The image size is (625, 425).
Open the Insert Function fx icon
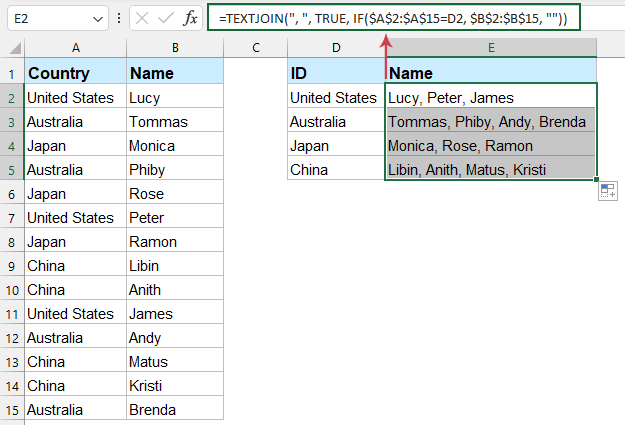tap(191, 18)
